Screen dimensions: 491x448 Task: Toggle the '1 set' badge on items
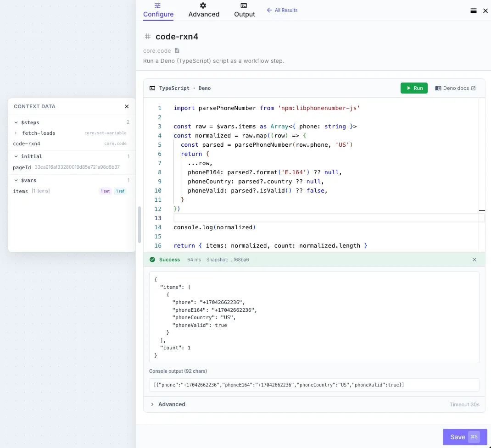click(x=105, y=191)
